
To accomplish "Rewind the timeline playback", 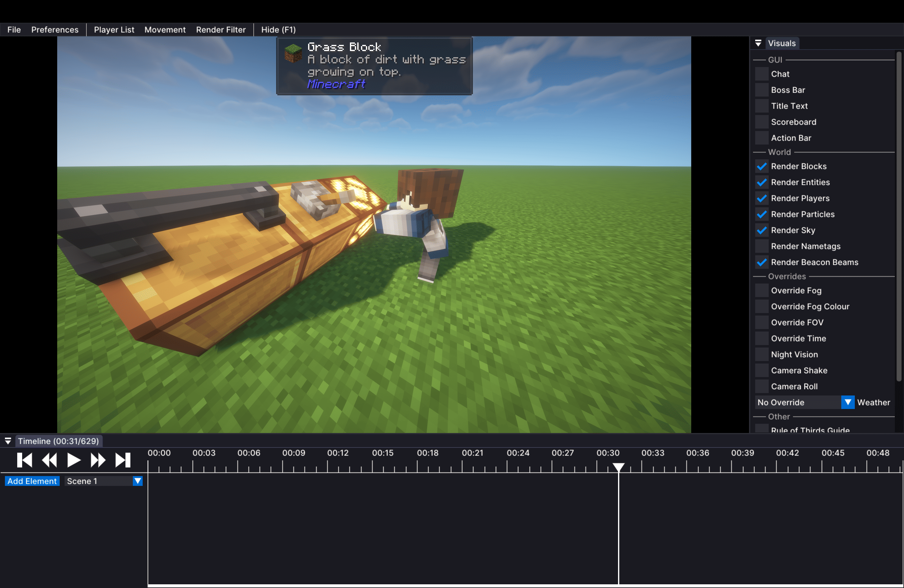I will (50, 460).
